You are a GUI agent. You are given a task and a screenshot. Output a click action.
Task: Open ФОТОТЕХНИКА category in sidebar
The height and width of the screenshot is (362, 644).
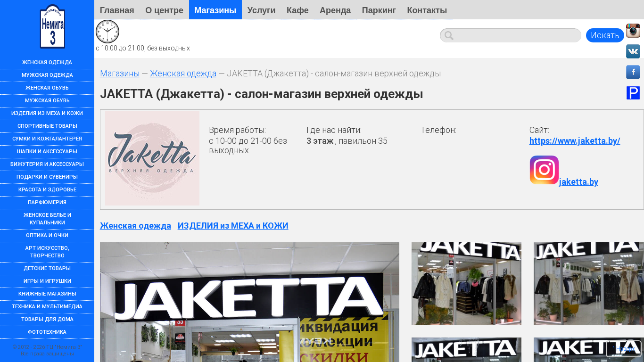coord(47,332)
